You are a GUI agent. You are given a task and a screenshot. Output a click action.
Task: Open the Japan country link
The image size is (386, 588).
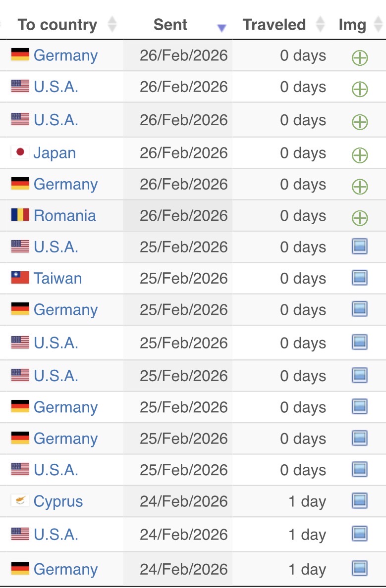pyautogui.click(x=55, y=153)
